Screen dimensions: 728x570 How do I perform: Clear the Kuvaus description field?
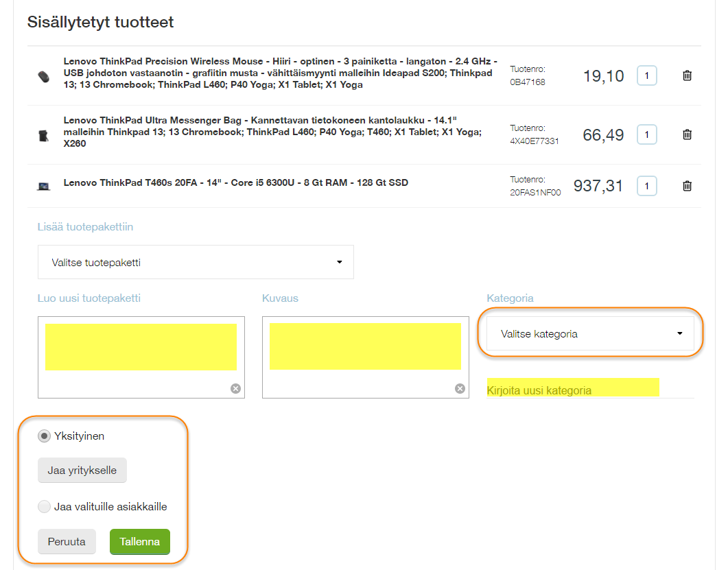pos(460,389)
